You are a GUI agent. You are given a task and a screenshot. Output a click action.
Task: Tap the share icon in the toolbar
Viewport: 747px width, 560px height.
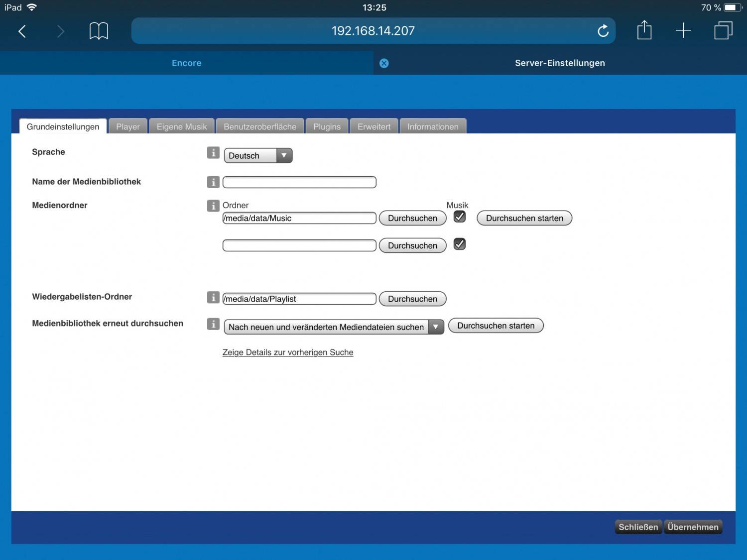click(644, 30)
